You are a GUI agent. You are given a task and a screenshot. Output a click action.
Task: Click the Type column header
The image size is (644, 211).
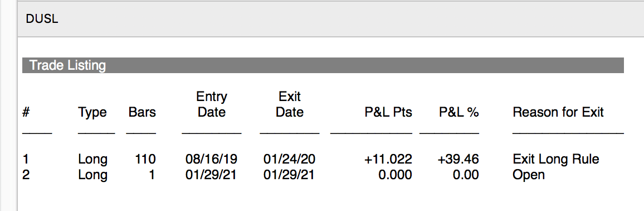[92, 112]
